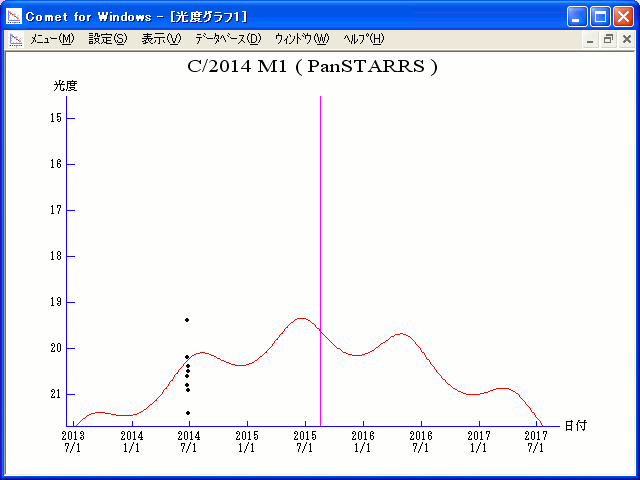This screenshot has height=480, width=640.
Task: Open the メニュー(M) menu
Action: [x=52, y=39]
